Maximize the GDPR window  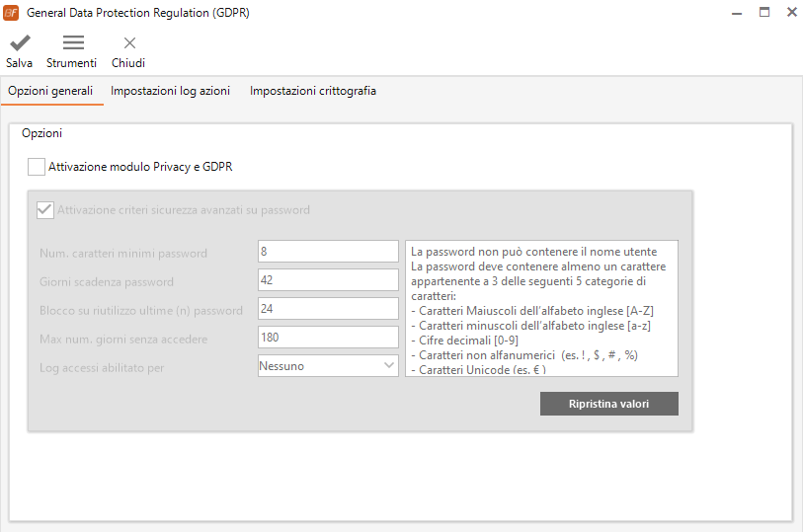[764, 12]
